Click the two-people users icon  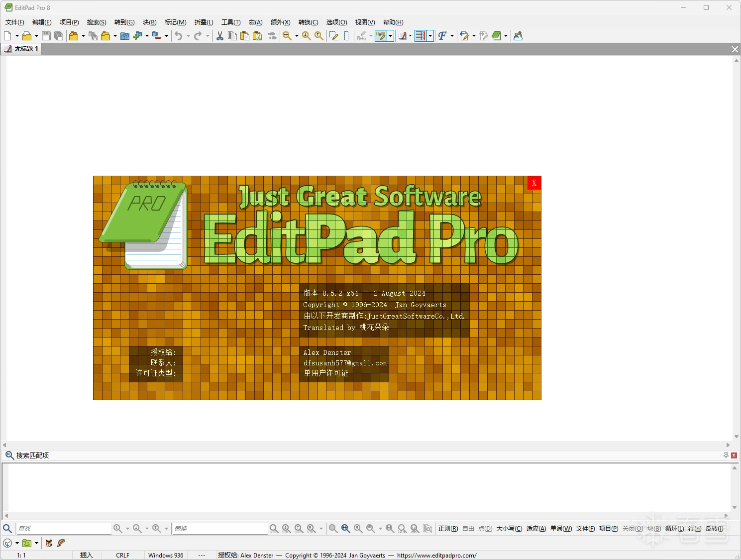(518, 36)
